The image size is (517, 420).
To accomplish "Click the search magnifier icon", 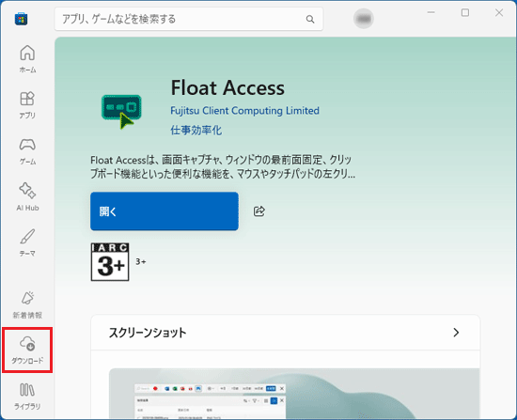I will (310, 19).
